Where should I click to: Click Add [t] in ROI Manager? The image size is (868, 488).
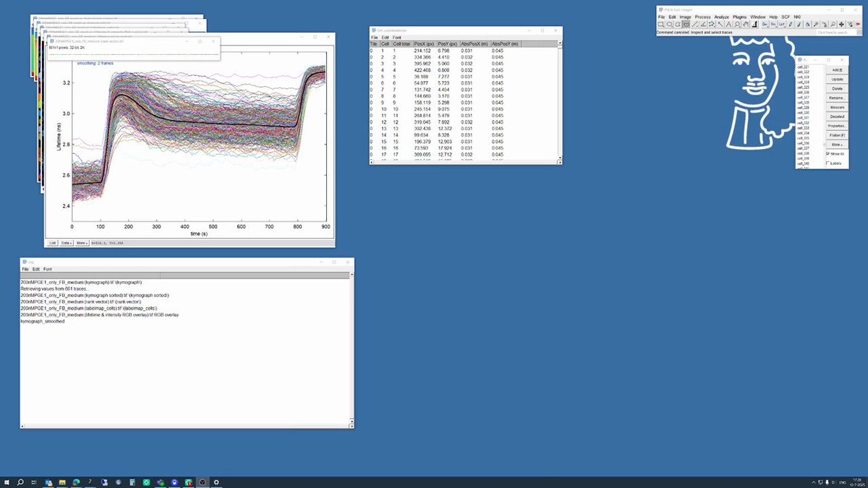click(837, 70)
